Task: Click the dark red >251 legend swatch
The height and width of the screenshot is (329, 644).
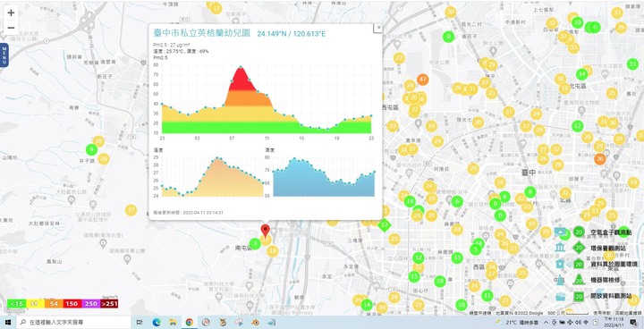Action: click(x=109, y=304)
